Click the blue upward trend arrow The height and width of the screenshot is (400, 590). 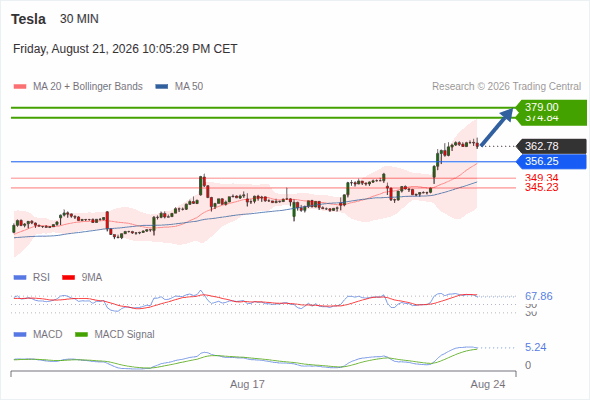click(497, 127)
